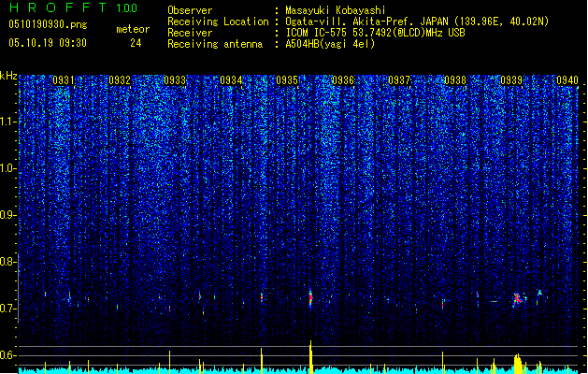Click the 0.7 kHz axis label
The width and height of the screenshot is (588, 374).
7,309
